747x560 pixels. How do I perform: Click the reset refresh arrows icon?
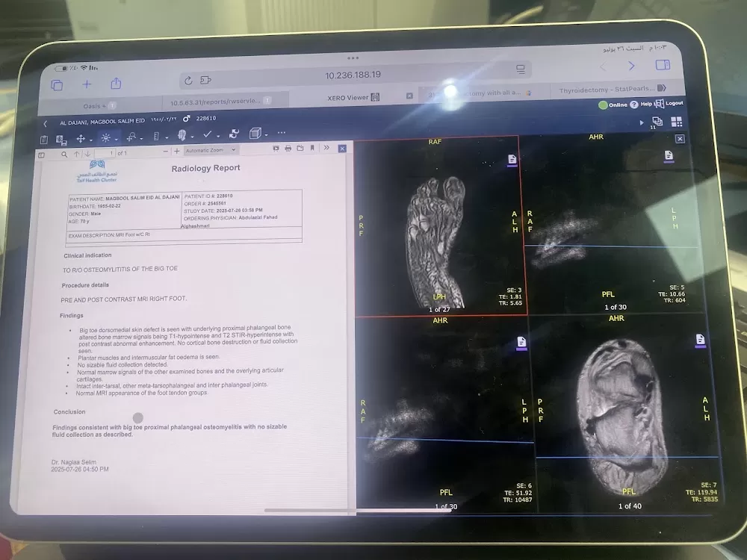(x=233, y=134)
